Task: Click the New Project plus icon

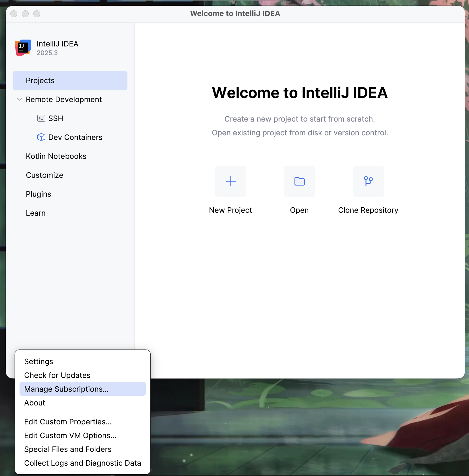Action: pyautogui.click(x=231, y=181)
